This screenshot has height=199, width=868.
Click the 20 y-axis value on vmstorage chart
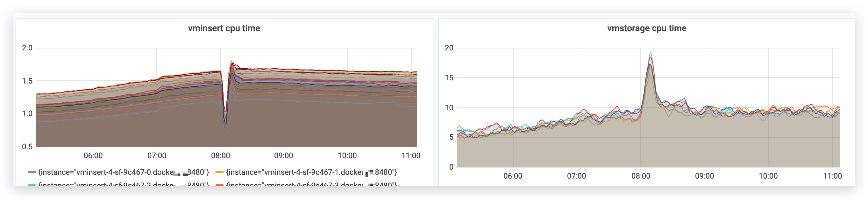coord(449,48)
